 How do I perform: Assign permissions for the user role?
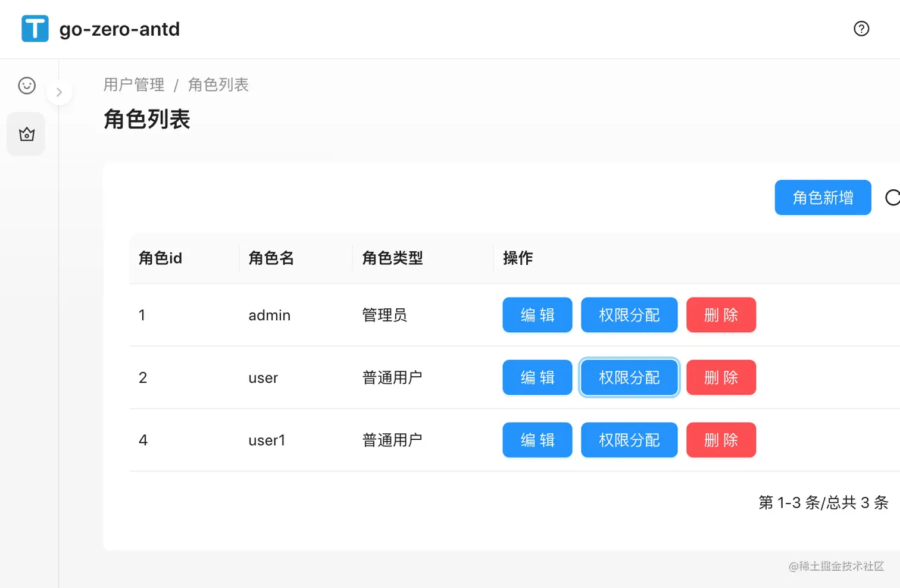coord(629,377)
